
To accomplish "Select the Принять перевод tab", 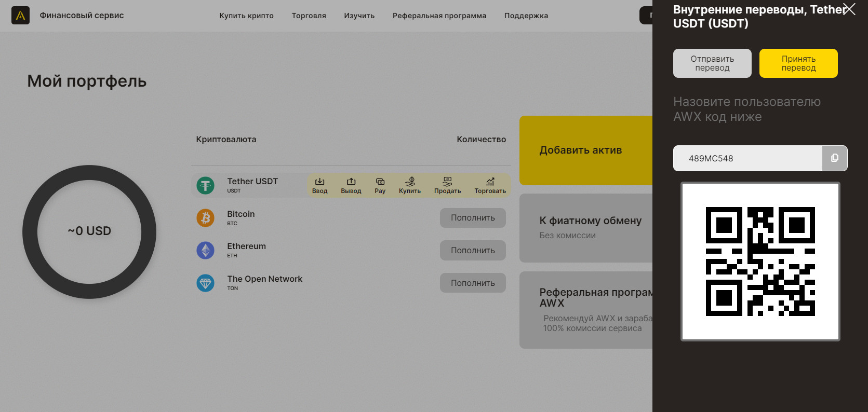I will 798,63.
